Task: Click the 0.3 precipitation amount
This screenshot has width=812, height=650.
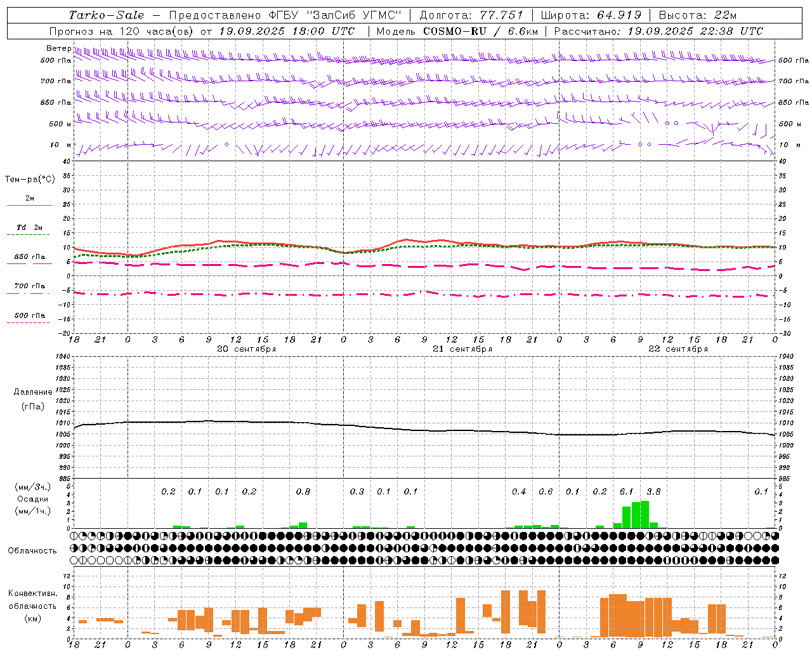Action: click(x=357, y=491)
